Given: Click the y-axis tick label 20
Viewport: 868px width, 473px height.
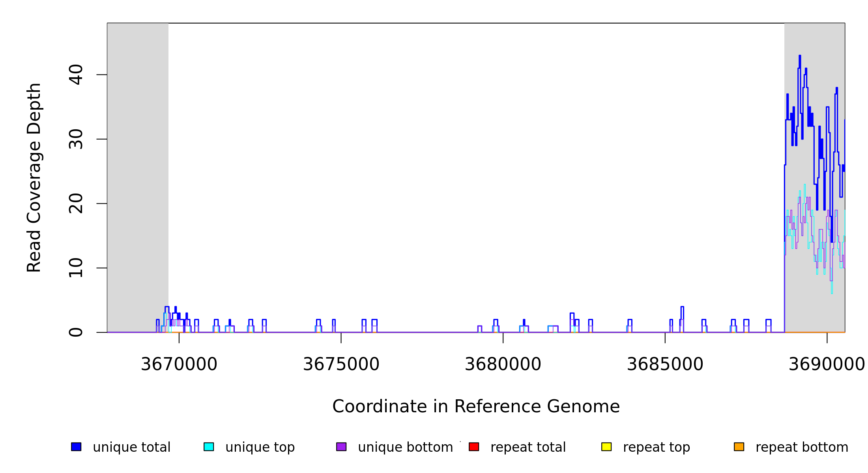Looking at the screenshot, I should (76, 203).
